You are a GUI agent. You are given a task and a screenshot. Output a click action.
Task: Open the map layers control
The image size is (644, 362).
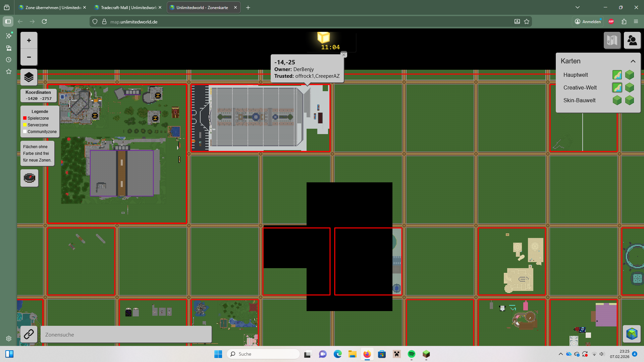click(x=29, y=77)
